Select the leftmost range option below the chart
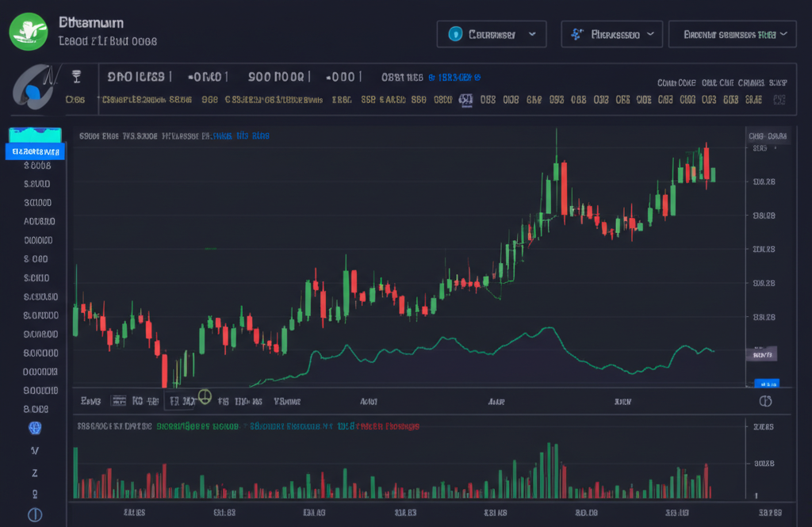This screenshot has height=527, width=812. [90, 401]
